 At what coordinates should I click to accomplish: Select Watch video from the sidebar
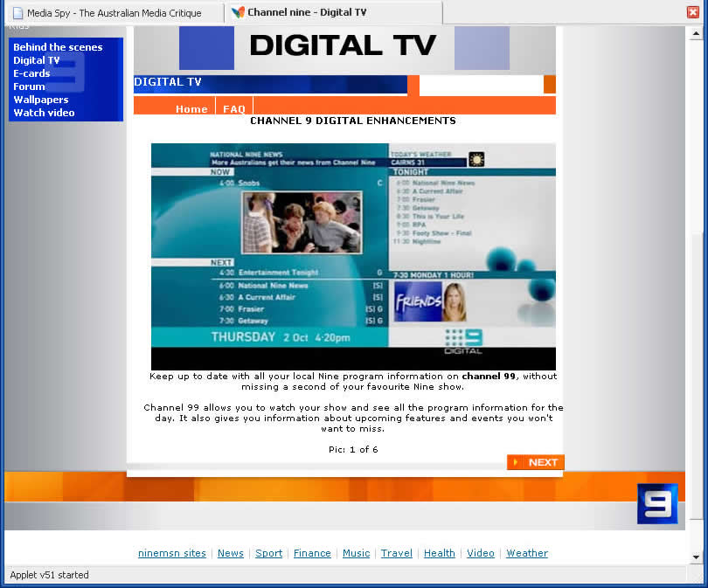pos(44,113)
